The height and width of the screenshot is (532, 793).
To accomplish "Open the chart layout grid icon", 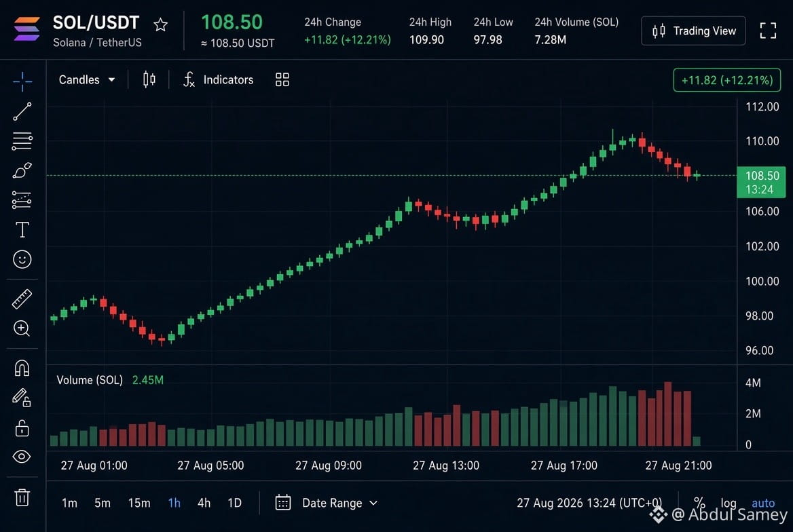I will pyautogui.click(x=282, y=80).
